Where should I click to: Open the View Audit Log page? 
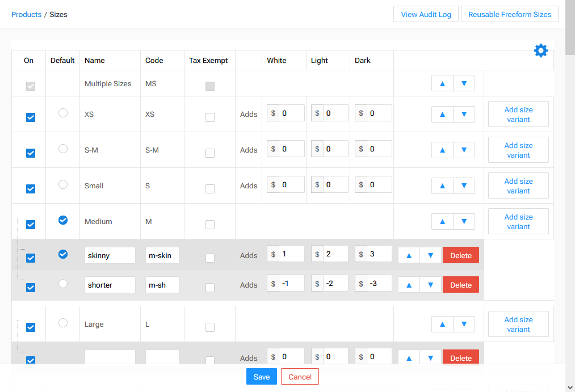[426, 14]
